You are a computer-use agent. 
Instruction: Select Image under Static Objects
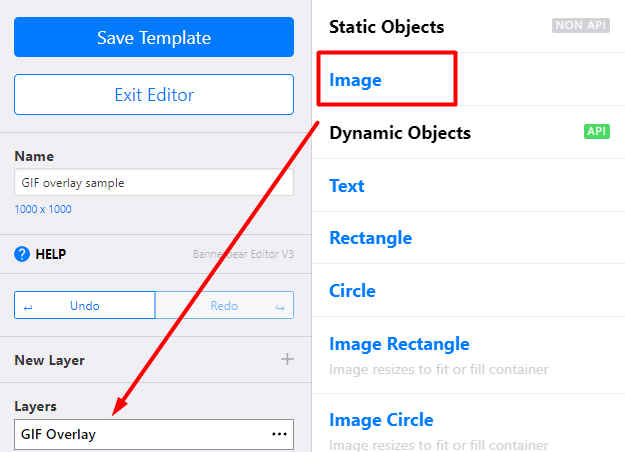356,78
